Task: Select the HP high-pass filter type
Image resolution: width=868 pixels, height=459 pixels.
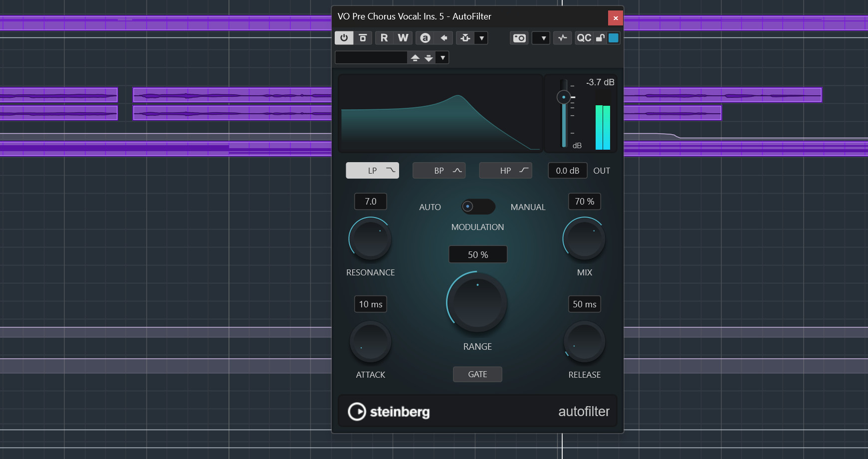Action: [x=505, y=171]
